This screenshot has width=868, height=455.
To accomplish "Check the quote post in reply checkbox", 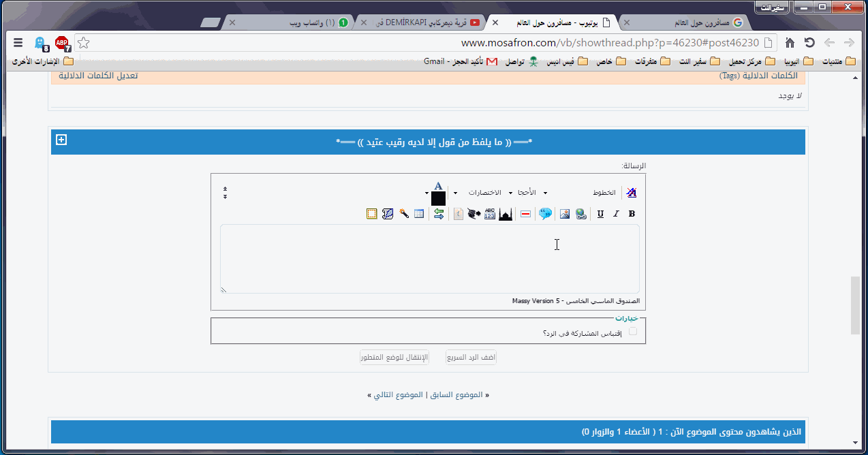I will (633, 332).
